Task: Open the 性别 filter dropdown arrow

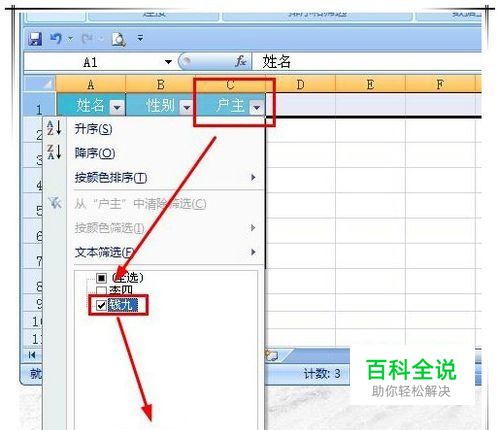Action: click(x=187, y=107)
